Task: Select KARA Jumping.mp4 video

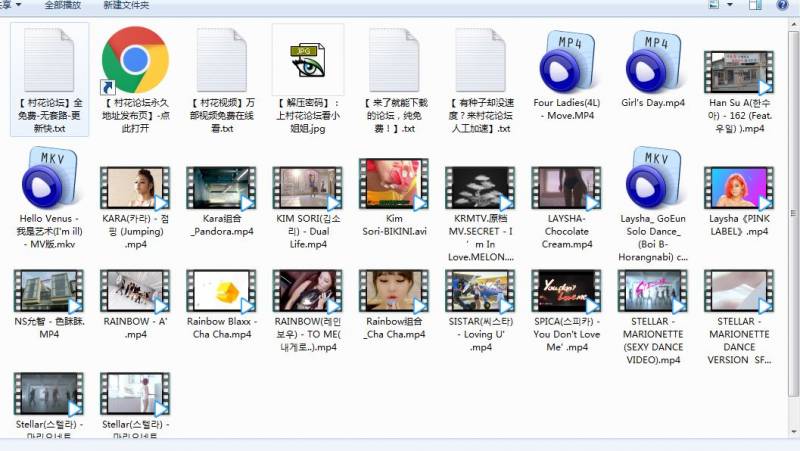Action: point(135,208)
